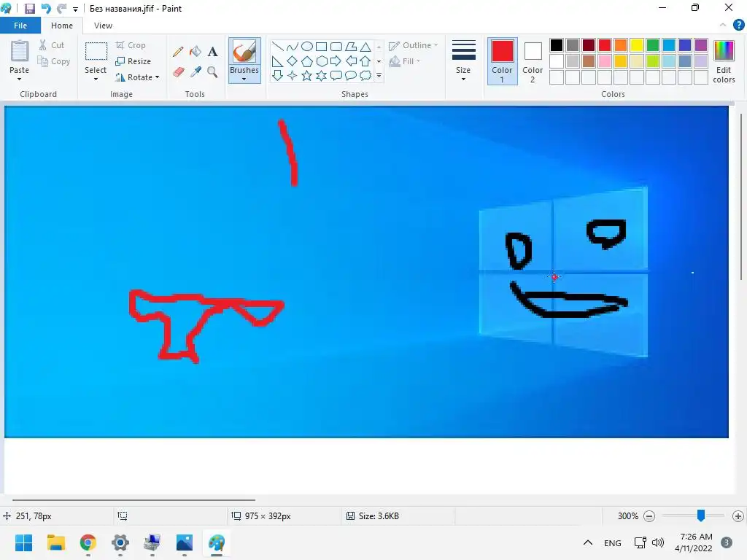
Task: Choose the Rectangle shape
Action: 322,46
